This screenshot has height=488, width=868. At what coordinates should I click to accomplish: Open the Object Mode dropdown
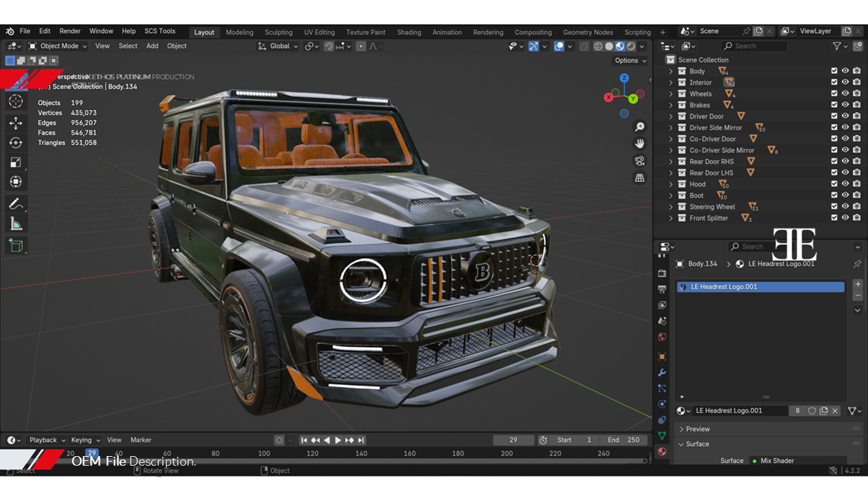(x=58, y=46)
